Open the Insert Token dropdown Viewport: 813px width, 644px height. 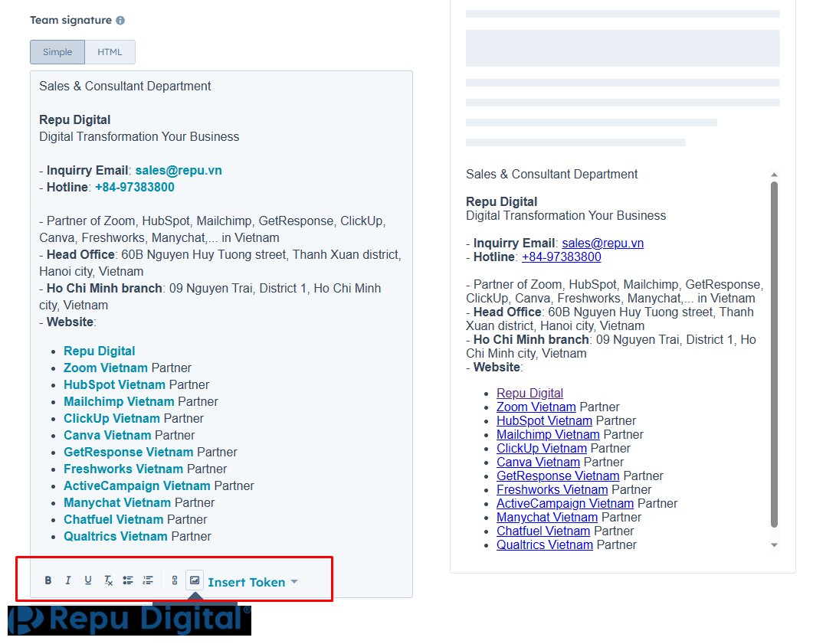click(253, 582)
